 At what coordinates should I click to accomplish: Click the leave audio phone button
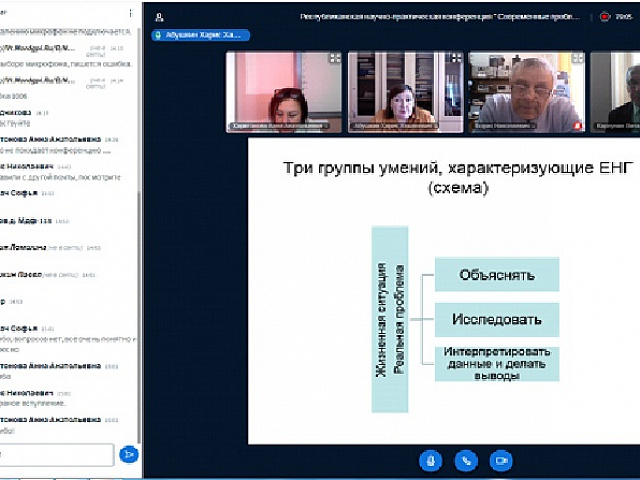[466, 460]
